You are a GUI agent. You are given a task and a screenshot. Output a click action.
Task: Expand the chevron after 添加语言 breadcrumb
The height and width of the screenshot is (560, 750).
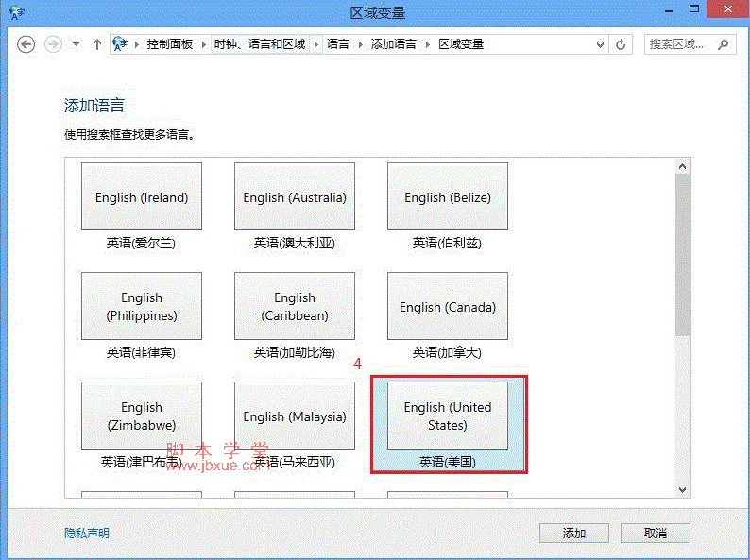click(428, 44)
